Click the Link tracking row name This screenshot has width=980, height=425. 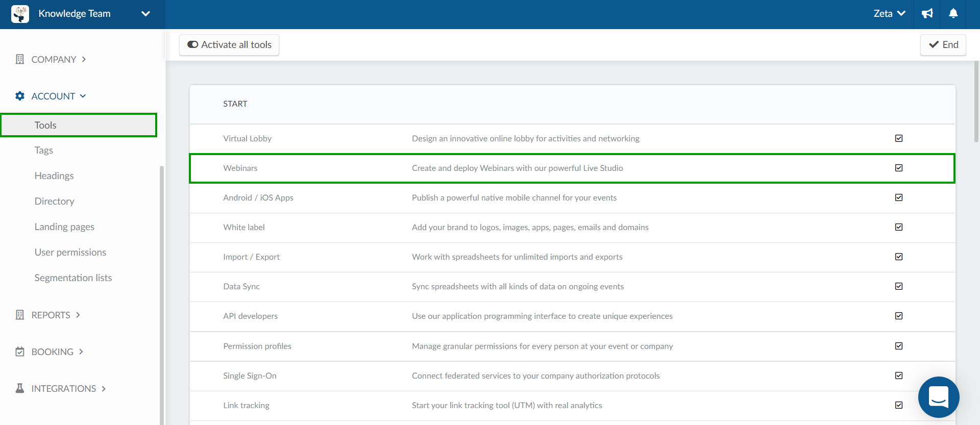[x=246, y=405]
